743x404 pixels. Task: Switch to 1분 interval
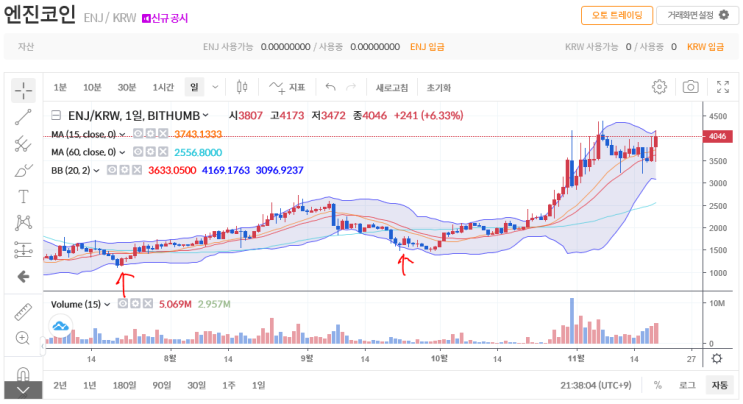tap(60, 87)
